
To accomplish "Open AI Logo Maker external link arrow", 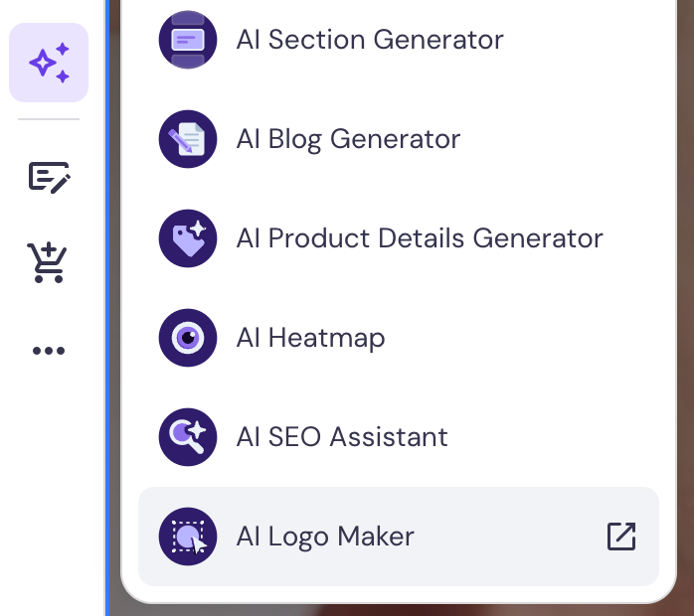I will coord(621,537).
